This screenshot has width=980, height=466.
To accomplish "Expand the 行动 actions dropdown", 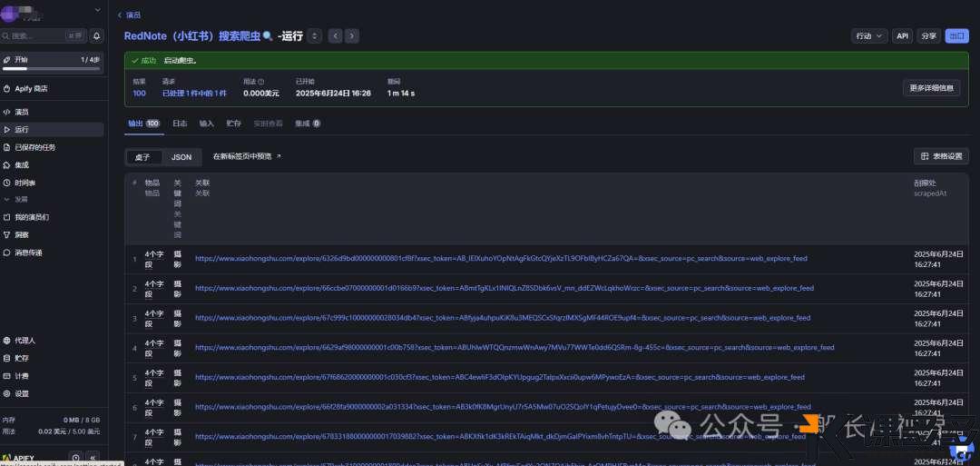I will point(868,35).
